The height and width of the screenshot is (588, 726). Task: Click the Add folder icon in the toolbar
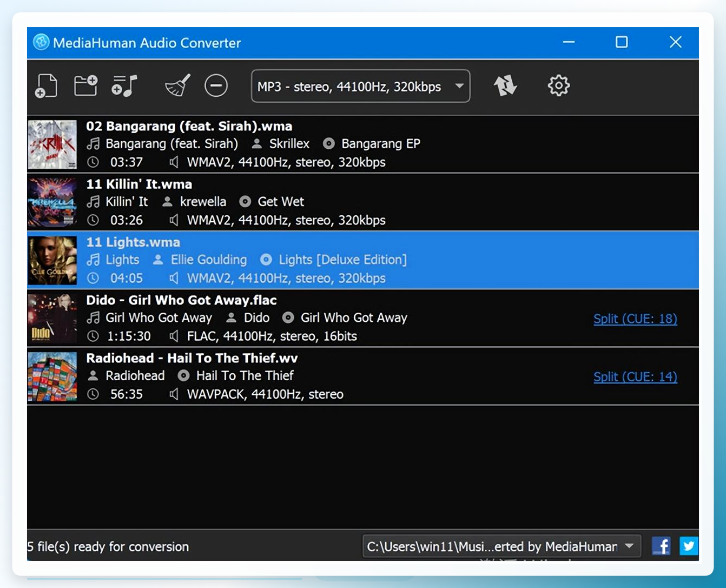point(85,85)
